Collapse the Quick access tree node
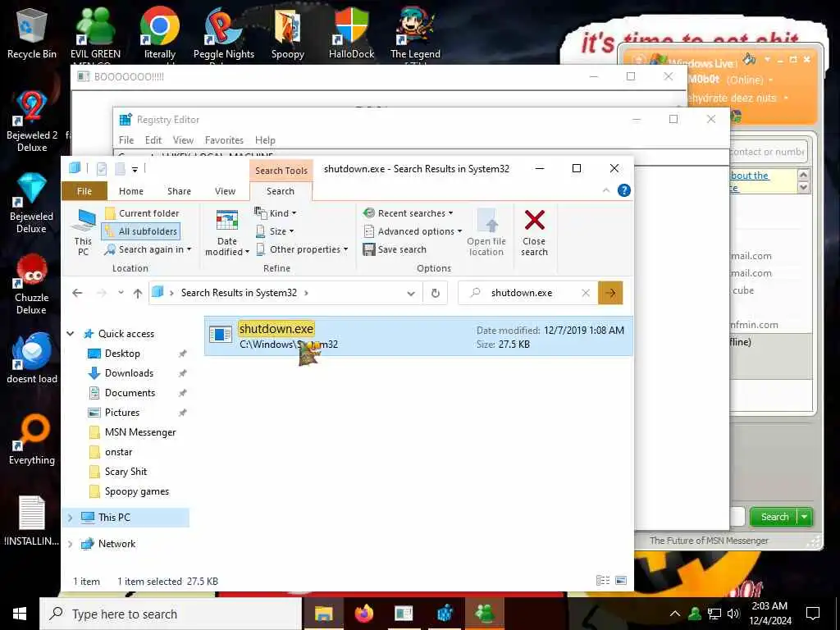 (71, 333)
